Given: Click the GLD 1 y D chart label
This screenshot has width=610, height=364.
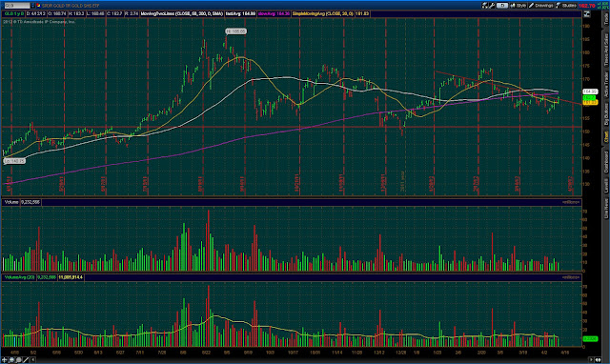Looking at the screenshot, I should click(x=14, y=13).
